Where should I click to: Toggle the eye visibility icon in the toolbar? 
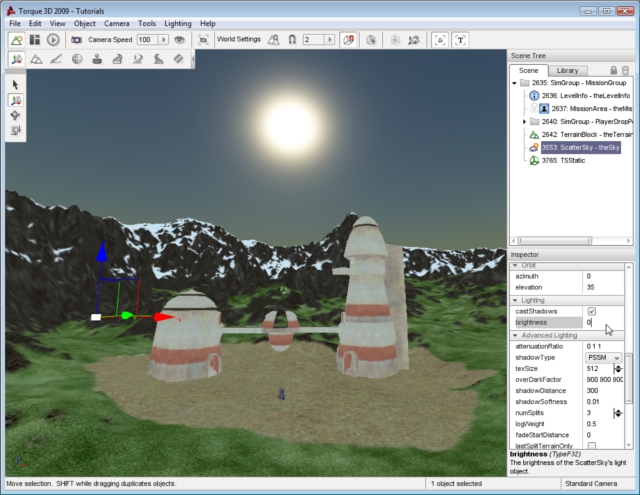pos(179,40)
